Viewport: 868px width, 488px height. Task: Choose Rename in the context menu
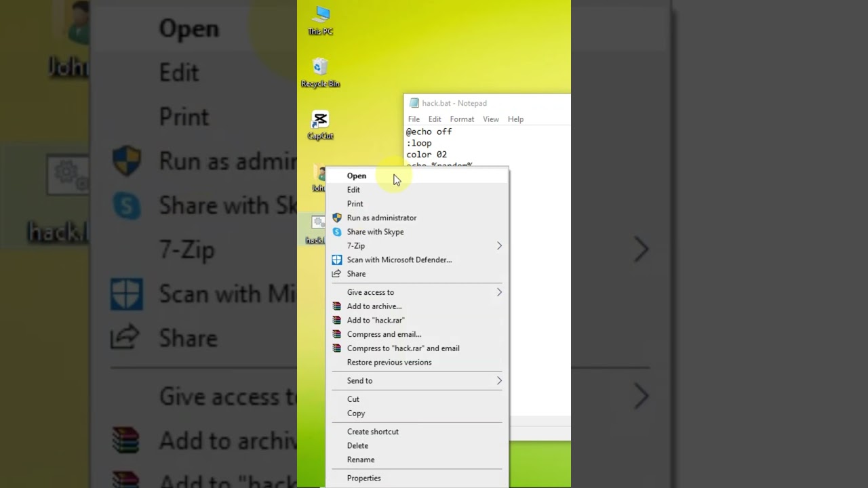[x=417, y=460]
